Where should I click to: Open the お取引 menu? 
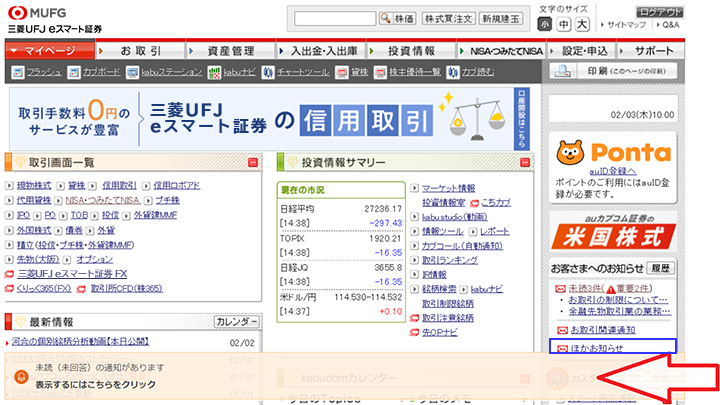(141, 51)
